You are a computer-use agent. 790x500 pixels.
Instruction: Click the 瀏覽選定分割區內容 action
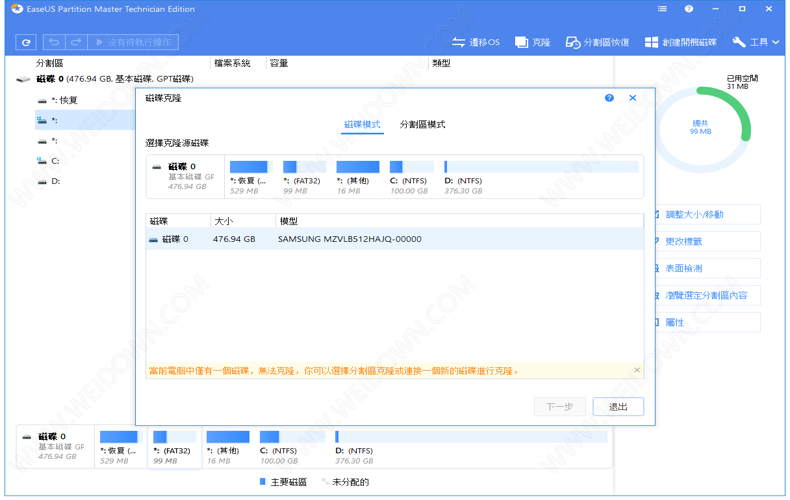click(707, 295)
